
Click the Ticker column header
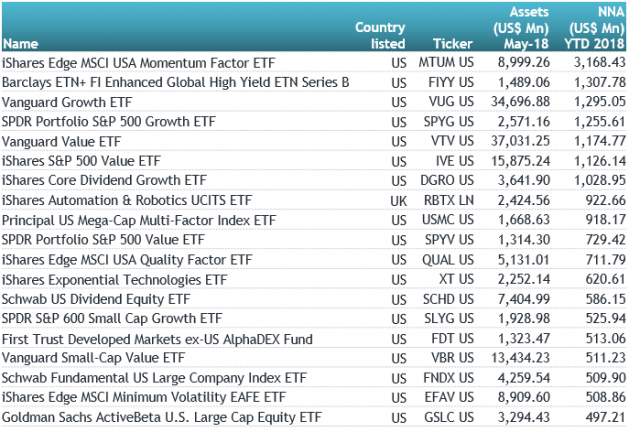tap(453, 44)
